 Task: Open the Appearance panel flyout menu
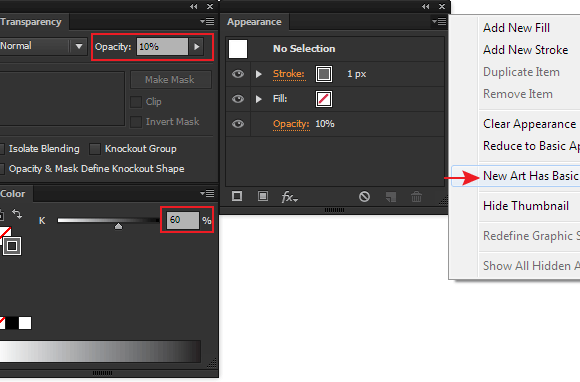pyautogui.click(x=439, y=22)
